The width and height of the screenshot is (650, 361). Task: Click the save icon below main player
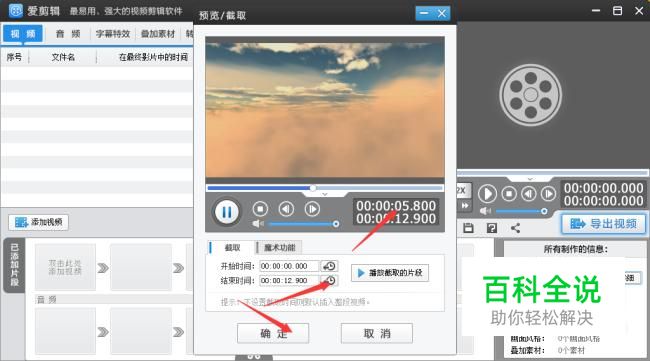tap(468, 228)
